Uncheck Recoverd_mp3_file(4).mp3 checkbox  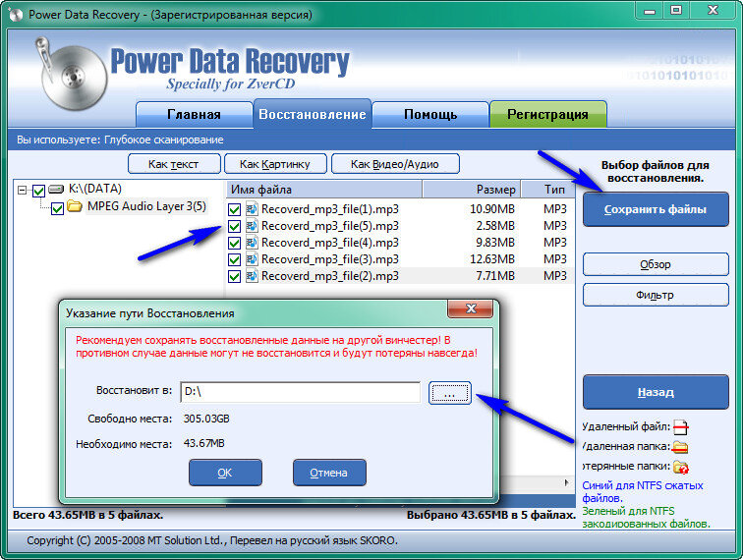point(234,243)
